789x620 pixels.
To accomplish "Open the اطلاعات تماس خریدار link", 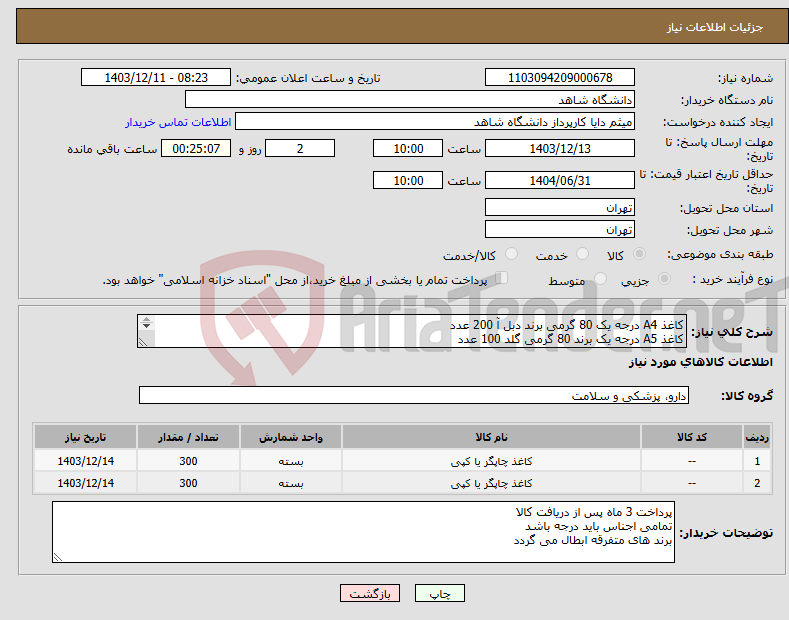I will pos(178,122).
